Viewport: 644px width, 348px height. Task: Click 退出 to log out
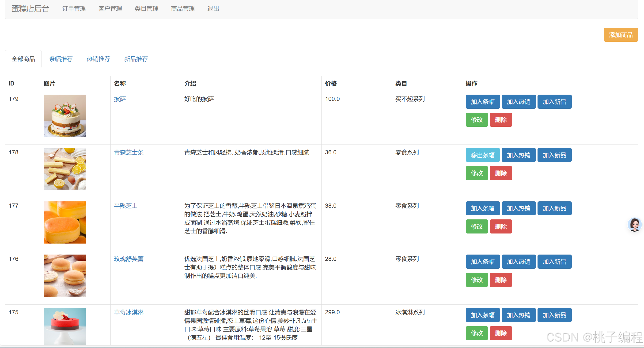tap(213, 9)
